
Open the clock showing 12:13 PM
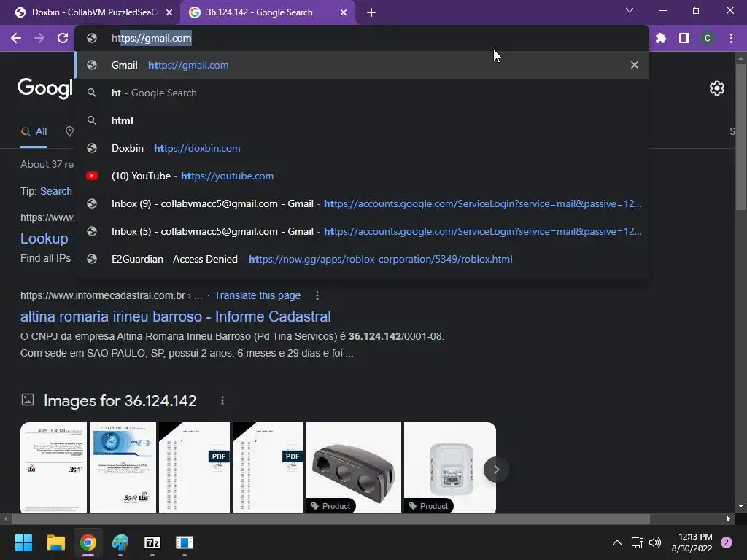coord(692,542)
